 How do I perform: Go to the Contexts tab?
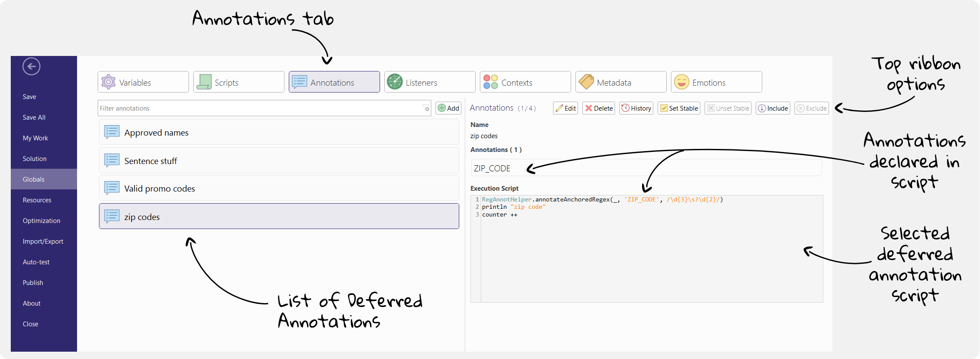click(526, 82)
